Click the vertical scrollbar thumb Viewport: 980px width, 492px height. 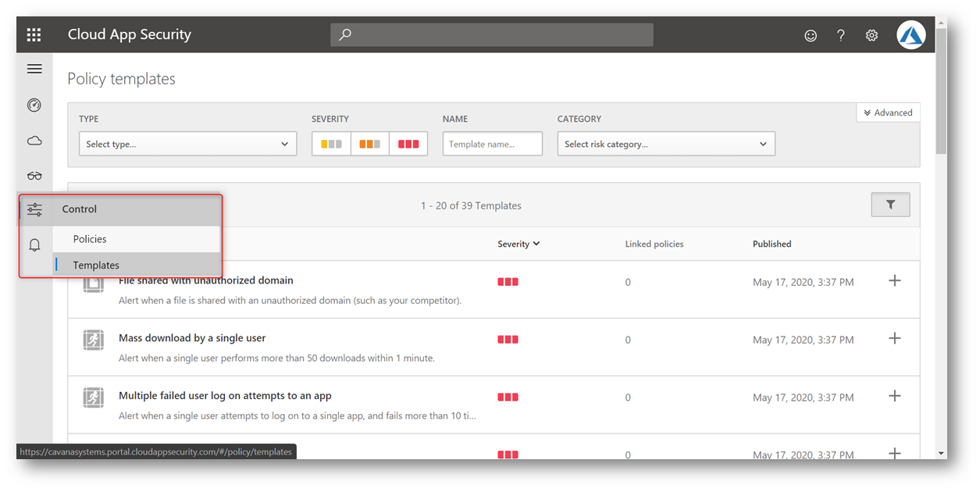941,90
